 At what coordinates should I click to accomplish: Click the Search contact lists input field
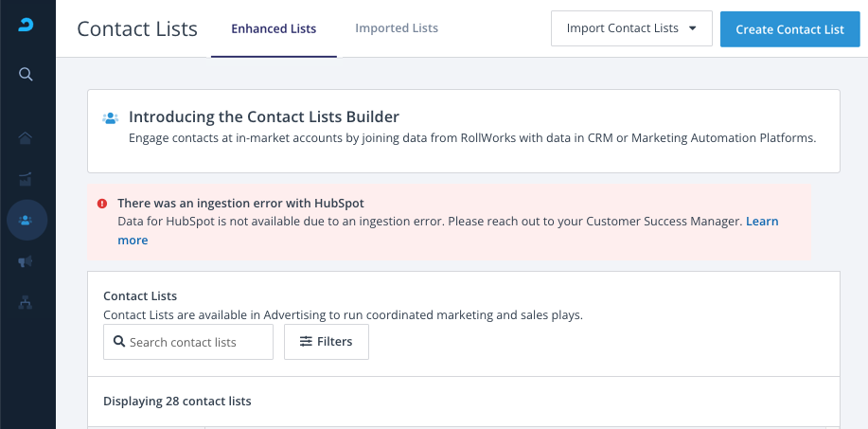pyautogui.click(x=197, y=342)
